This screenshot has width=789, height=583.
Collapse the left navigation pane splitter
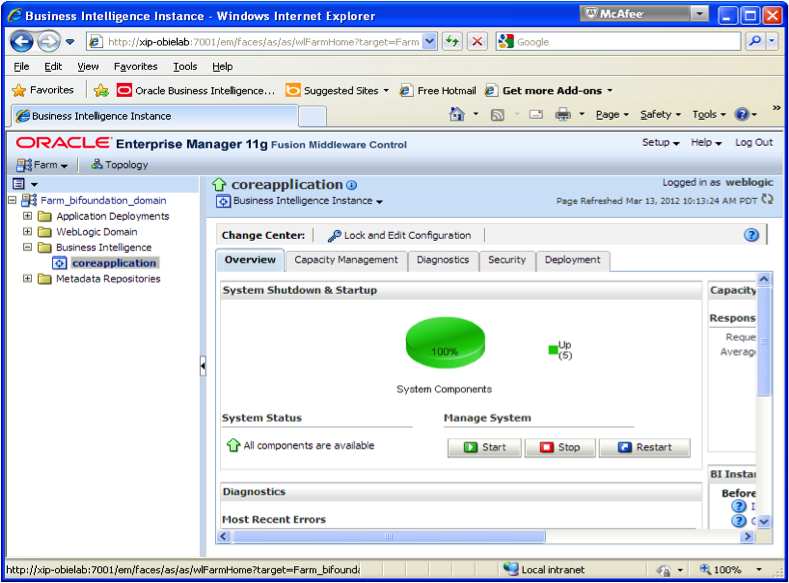pyautogui.click(x=203, y=367)
